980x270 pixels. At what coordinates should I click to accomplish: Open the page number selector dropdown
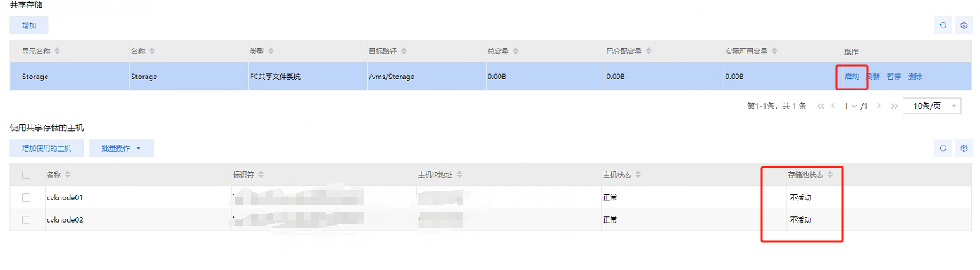(854, 106)
